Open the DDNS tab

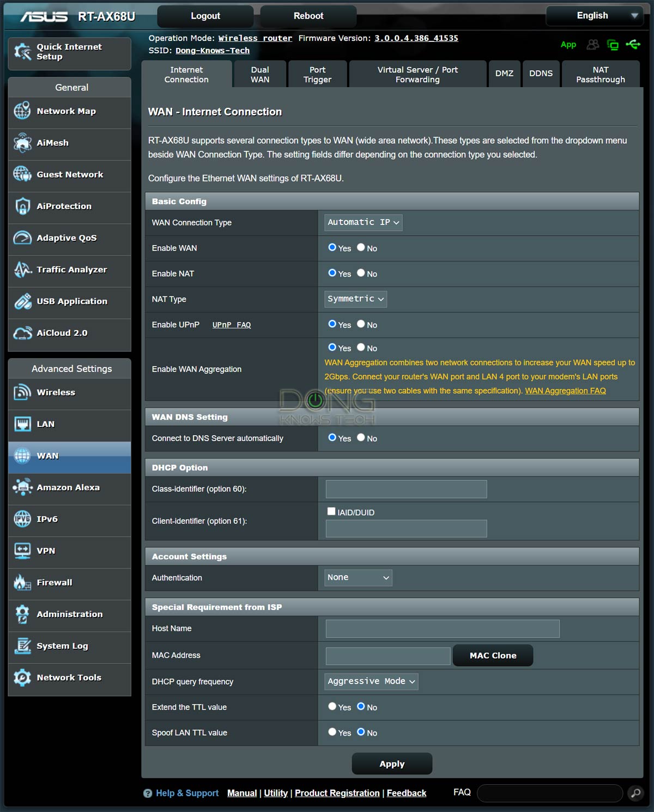point(541,74)
